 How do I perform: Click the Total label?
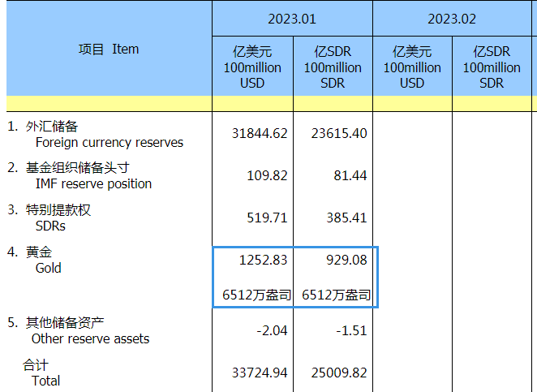(x=45, y=381)
